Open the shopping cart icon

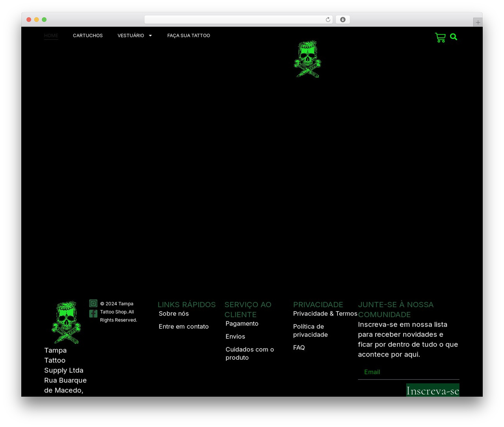point(440,37)
